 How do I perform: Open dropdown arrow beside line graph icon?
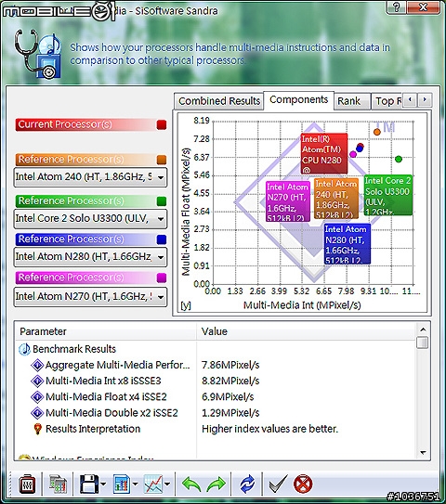coord(167,485)
